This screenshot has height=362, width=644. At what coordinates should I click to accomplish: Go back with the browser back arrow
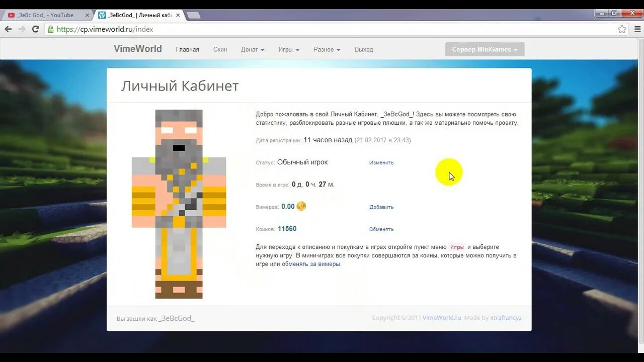tap(8, 29)
